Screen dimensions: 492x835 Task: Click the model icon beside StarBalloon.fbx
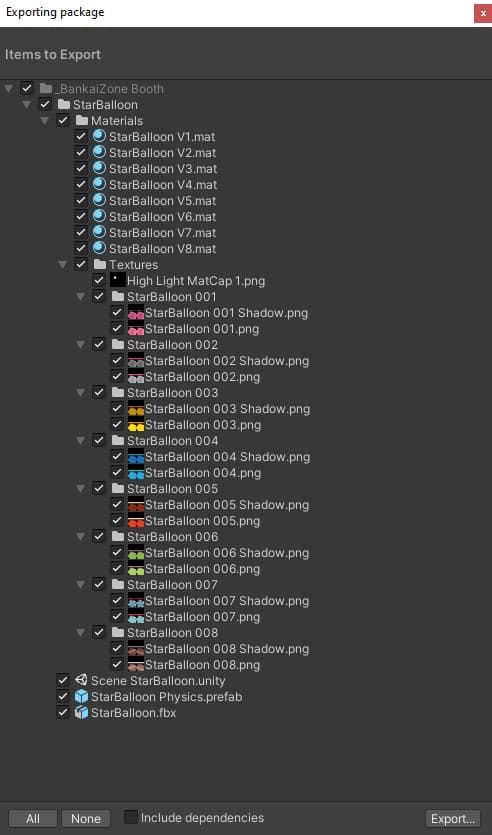coord(81,712)
